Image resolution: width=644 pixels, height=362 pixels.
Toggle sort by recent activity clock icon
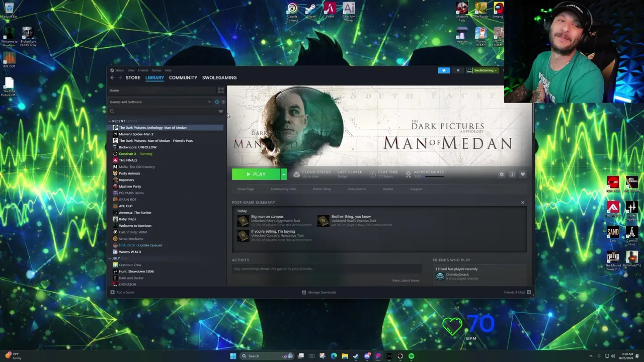pos(217,102)
